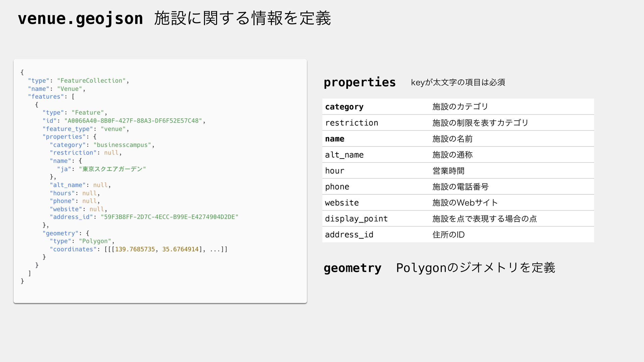
Task: Click the properties section heading
Action: pos(360,82)
